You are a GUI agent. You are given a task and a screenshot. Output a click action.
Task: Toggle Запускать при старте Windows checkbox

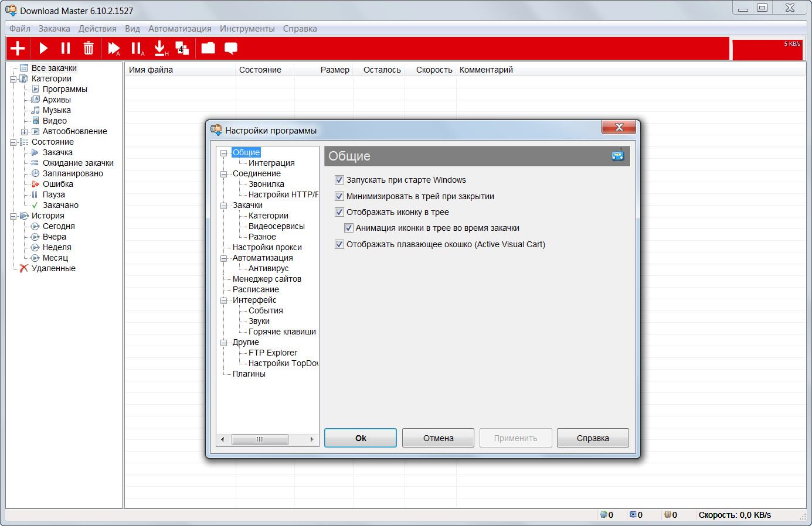pyautogui.click(x=339, y=180)
